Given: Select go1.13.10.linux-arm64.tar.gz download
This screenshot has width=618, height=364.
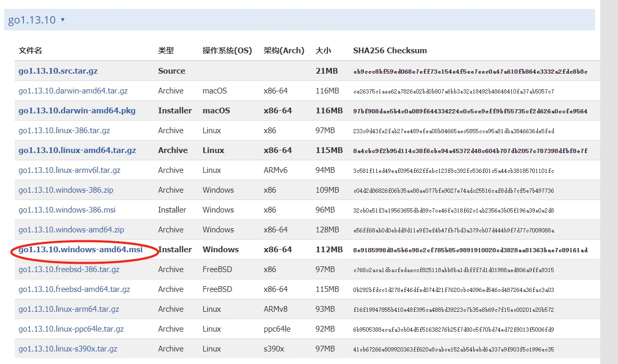Looking at the screenshot, I should pos(68,309).
